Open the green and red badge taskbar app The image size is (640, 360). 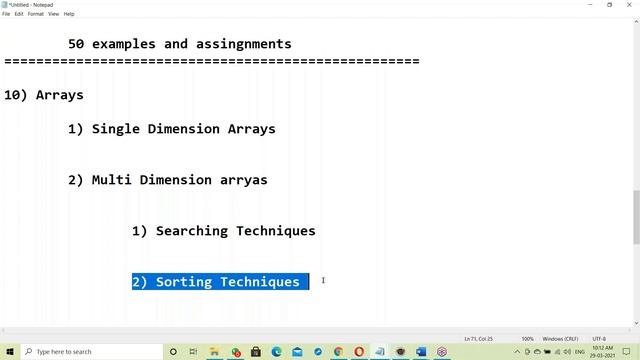[236, 351]
